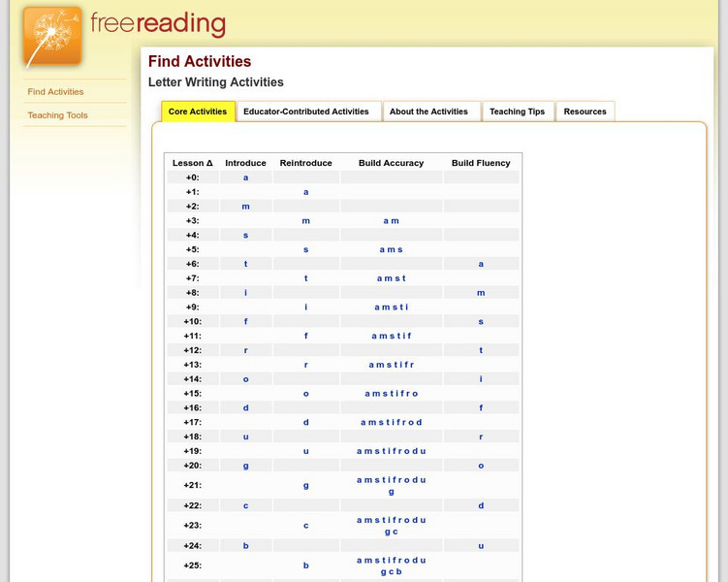Image resolution: width=728 pixels, height=582 pixels.
Task: Open Build Fluency 'd' link in row +22
Action: point(481,505)
